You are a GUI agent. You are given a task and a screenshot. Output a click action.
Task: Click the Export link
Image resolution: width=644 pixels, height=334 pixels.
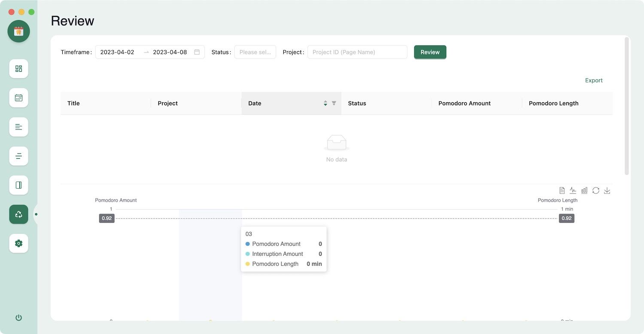[x=594, y=80]
